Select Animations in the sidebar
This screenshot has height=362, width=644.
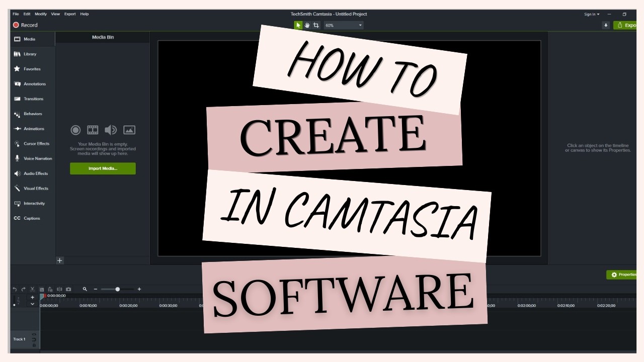click(33, 129)
